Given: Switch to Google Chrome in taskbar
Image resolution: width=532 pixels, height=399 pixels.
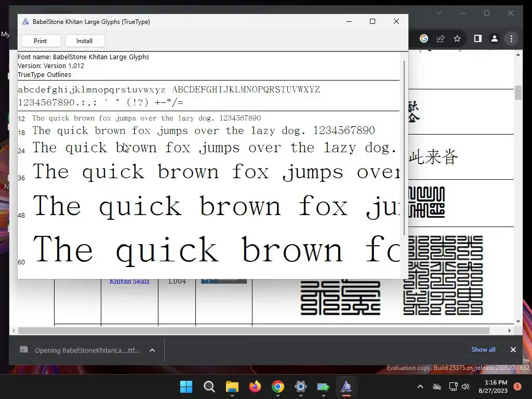Looking at the screenshot, I should pos(278,387).
